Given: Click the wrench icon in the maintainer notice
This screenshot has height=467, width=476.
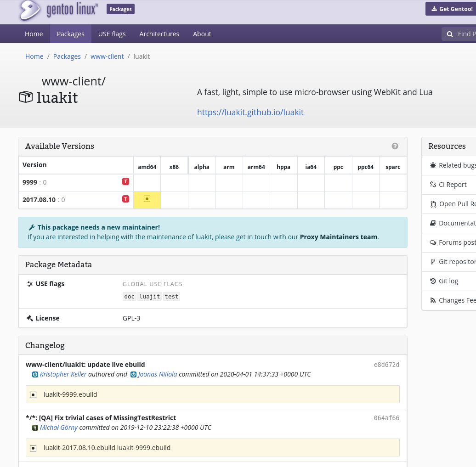Looking at the screenshot, I should pyautogui.click(x=32, y=227).
